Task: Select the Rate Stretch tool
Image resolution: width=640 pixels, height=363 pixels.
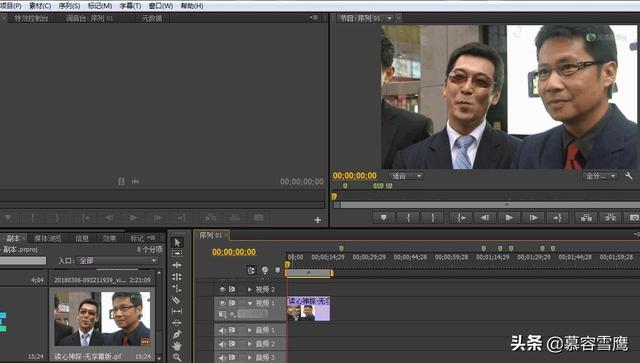Action: click(x=177, y=288)
